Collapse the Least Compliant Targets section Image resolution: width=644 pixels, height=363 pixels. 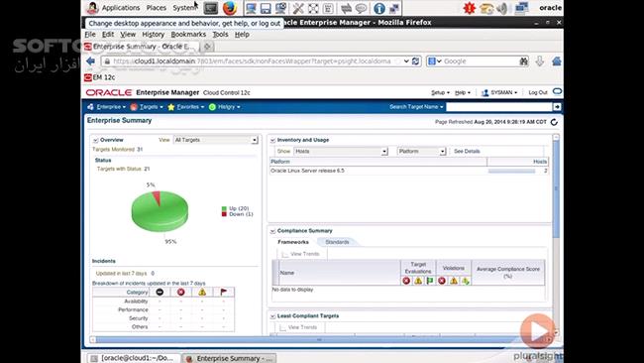click(x=272, y=316)
